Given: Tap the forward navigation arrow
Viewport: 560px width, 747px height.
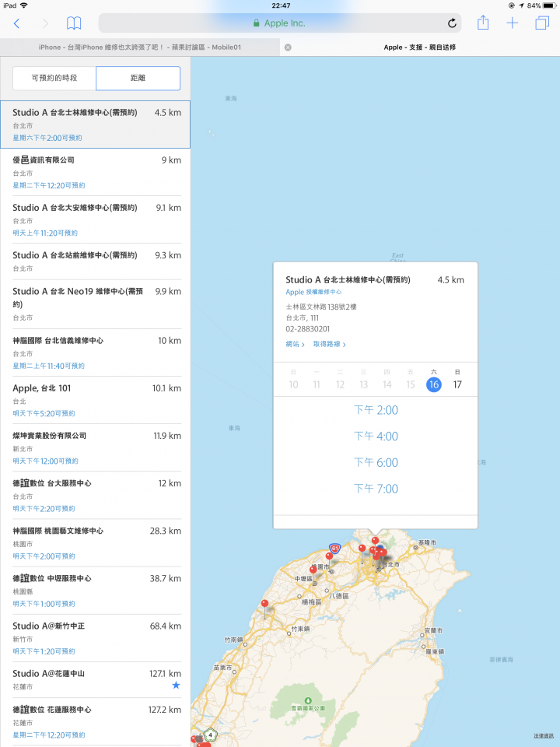Looking at the screenshot, I should point(46,23).
